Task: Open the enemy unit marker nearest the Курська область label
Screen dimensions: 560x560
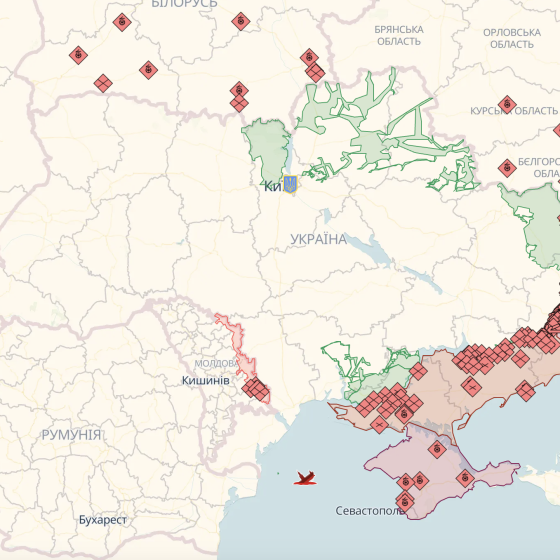Action: pos(507,105)
